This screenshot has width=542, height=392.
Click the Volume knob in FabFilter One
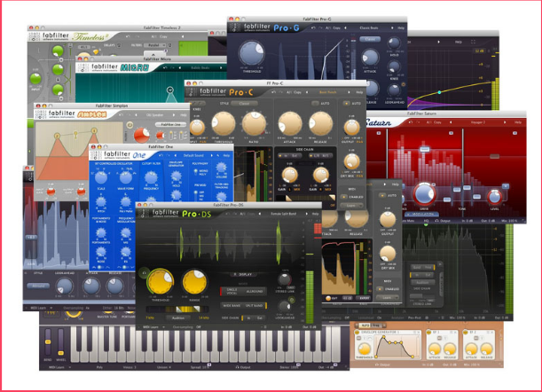tap(221, 168)
